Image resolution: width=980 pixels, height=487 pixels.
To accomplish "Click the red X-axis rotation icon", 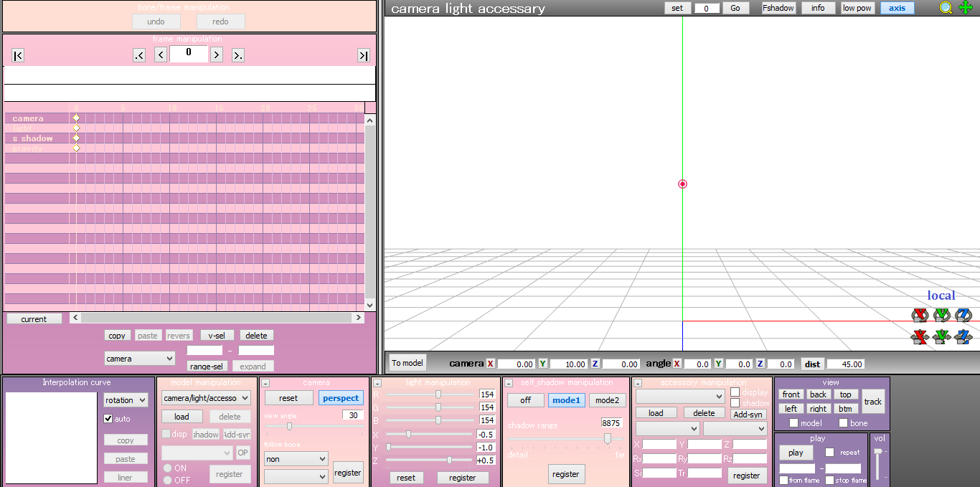I will (x=920, y=315).
